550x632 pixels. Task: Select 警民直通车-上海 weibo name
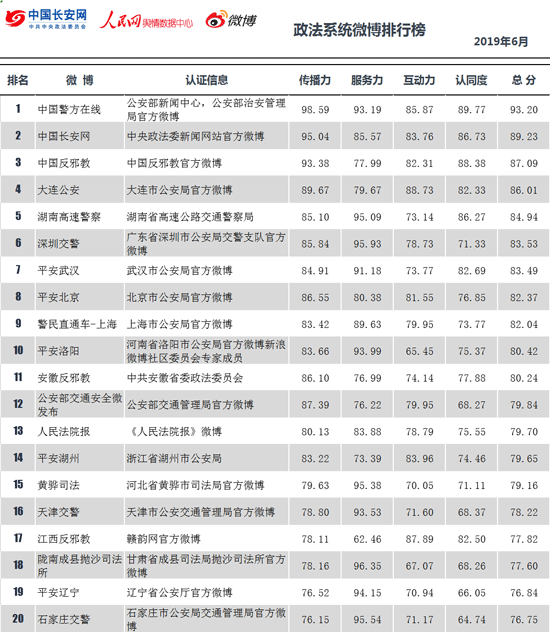pyautogui.click(x=77, y=324)
